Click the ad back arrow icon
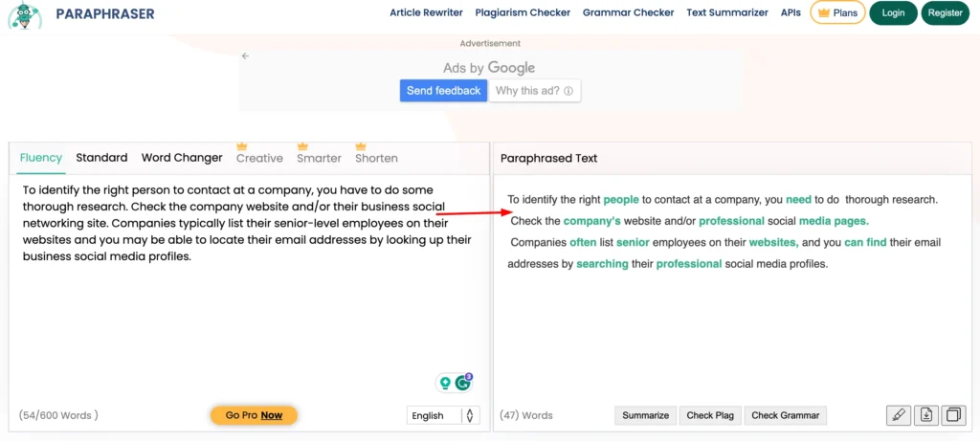 point(245,56)
